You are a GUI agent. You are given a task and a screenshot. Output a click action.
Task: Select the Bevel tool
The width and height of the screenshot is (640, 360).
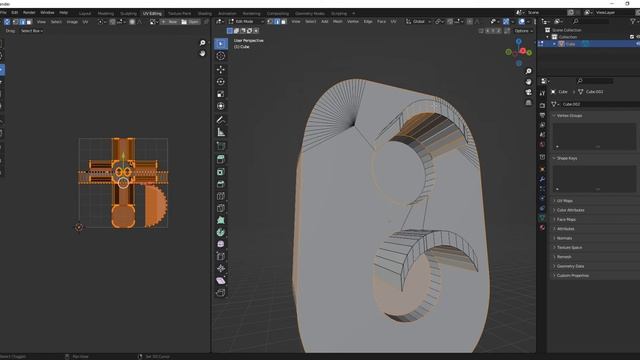[x=221, y=184]
